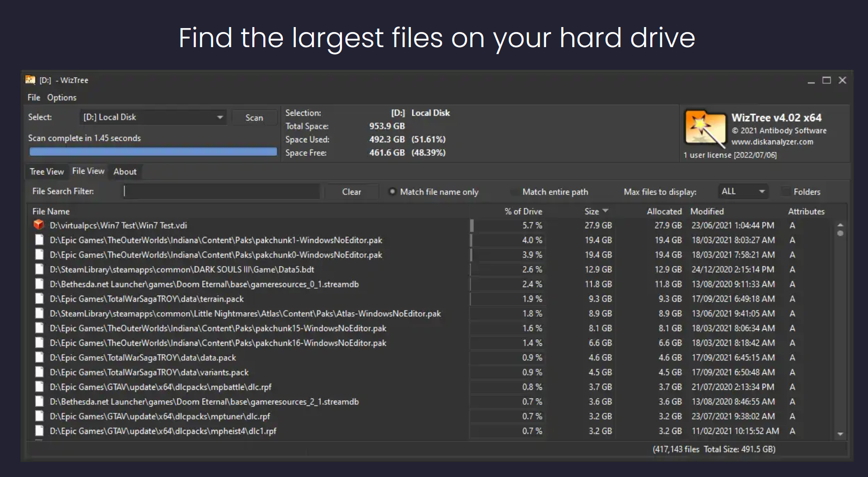
Task: Click file icon of mptuner dlc.rpf
Action: tap(39, 416)
